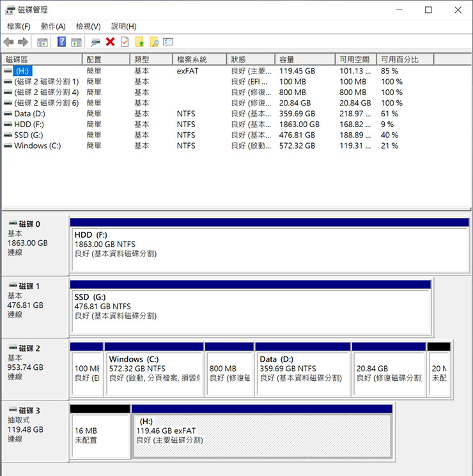Screen dimensions: 473x476
Task: Open the 檔案(F) menu
Action: click(19, 26)
